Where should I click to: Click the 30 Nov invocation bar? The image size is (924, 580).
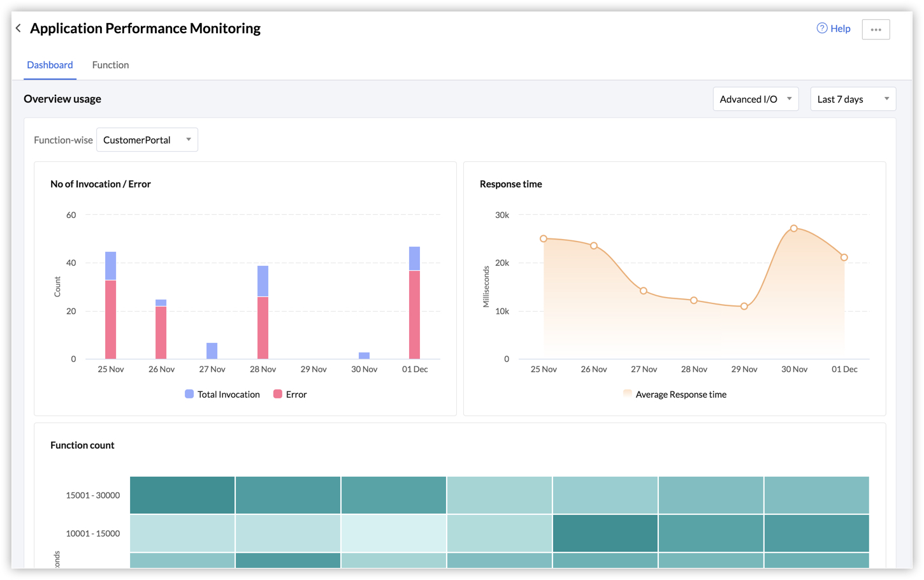point(364,356)
